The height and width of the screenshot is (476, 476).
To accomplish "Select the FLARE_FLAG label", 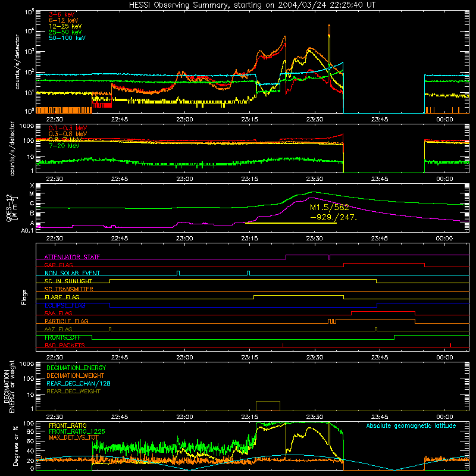I will (x=62, y=297).
